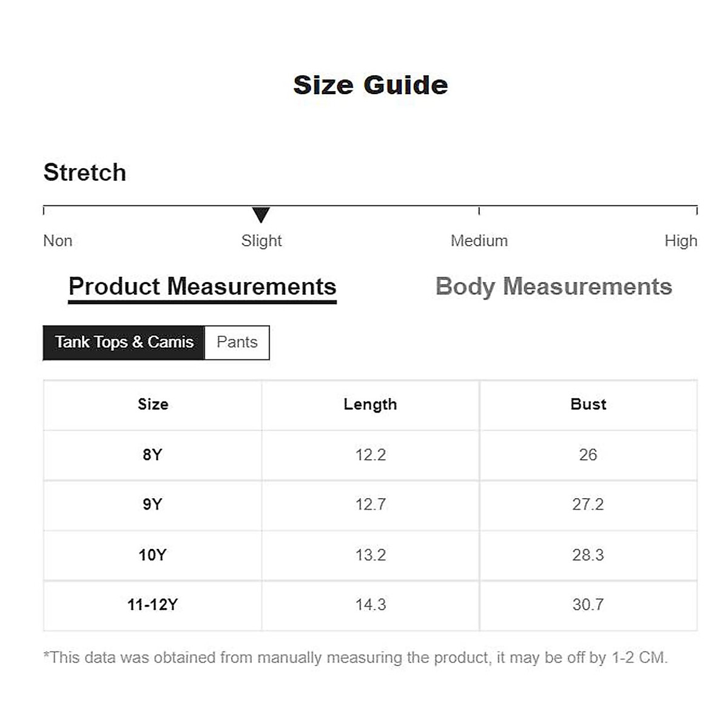Select the Tank Tops & Camis button
This screenshot has width=728, height=728.
124,342
